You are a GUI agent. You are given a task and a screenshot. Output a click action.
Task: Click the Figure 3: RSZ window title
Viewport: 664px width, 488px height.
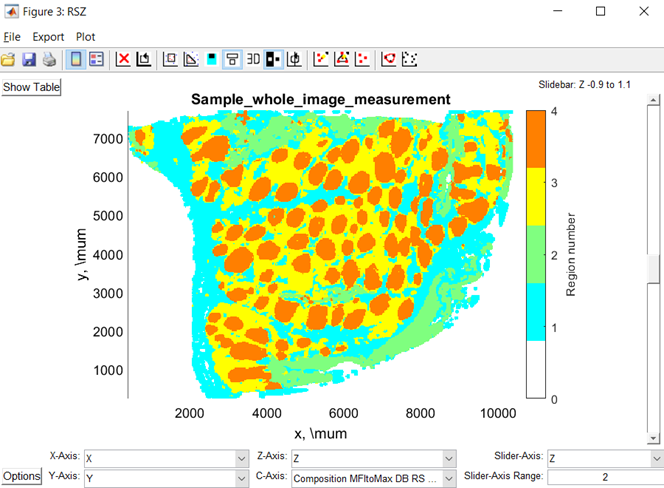pos(55,11)
